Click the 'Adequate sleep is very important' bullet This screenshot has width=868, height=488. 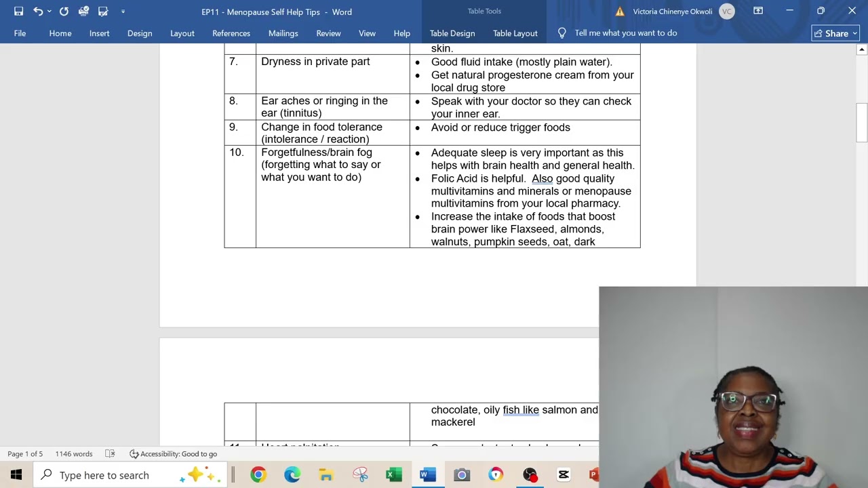point(532,159)
